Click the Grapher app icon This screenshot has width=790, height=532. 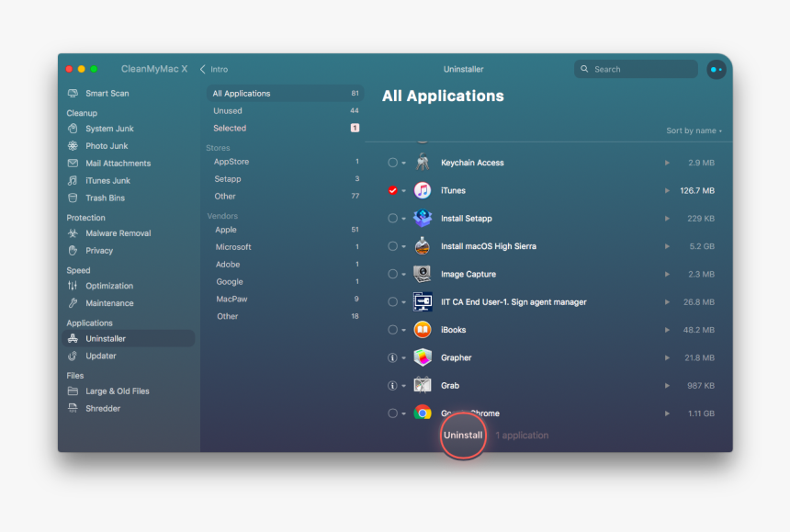pyautogui.click(x=423, y=357)
